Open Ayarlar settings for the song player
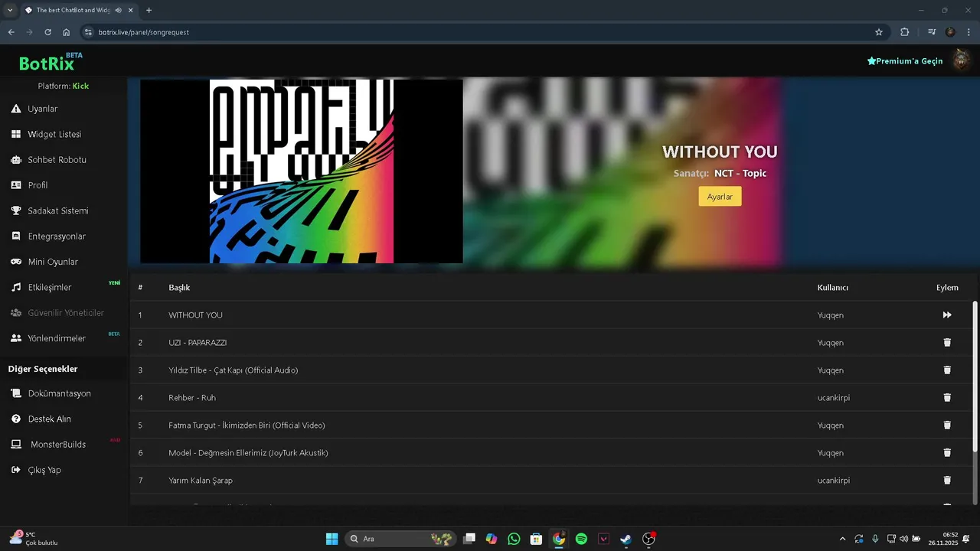 (x=720, y=197)
